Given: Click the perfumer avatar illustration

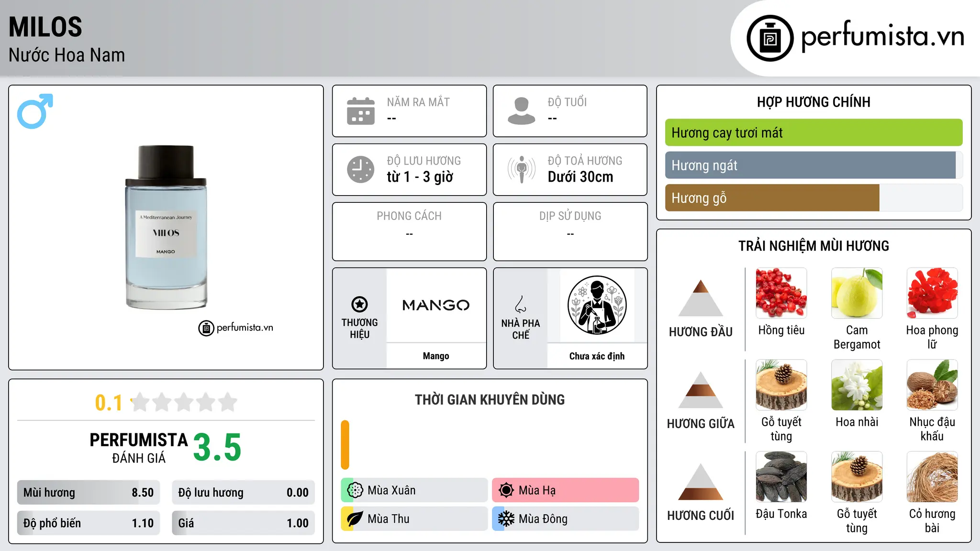Looking at the screenshot, I should pyautogui.click(x=597, y=305).
